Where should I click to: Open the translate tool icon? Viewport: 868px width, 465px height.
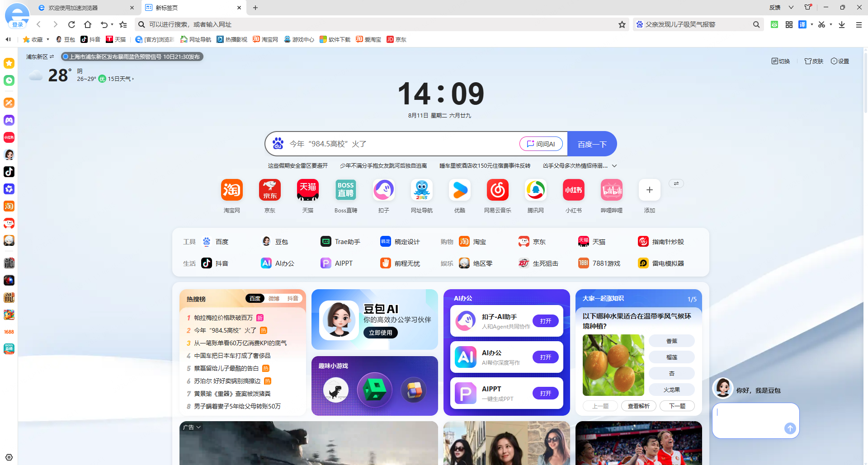(802, 24)
